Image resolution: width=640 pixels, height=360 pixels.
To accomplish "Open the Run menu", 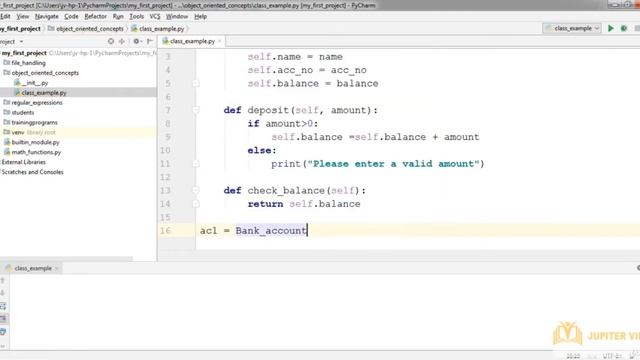I will [x=118, y=16].
